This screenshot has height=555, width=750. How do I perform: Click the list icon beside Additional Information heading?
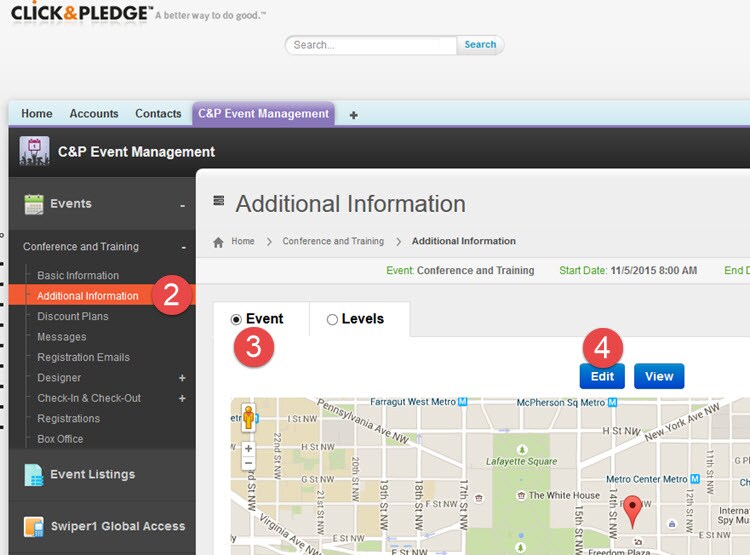219,200
